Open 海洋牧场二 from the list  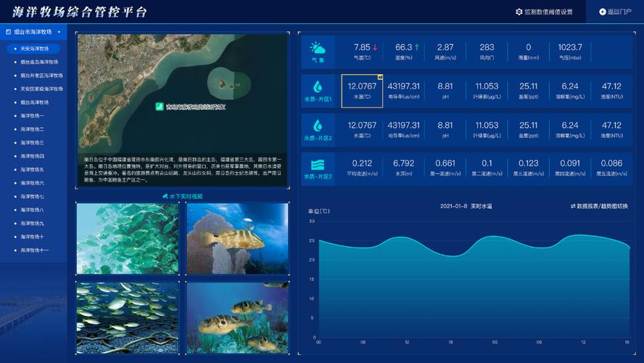pyautogui.click(x=32, y=129)
